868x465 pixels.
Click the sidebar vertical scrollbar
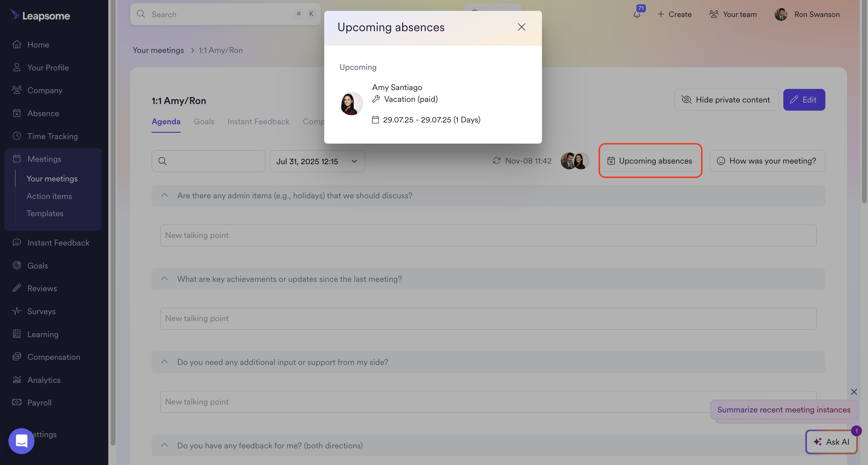point(113,223)
